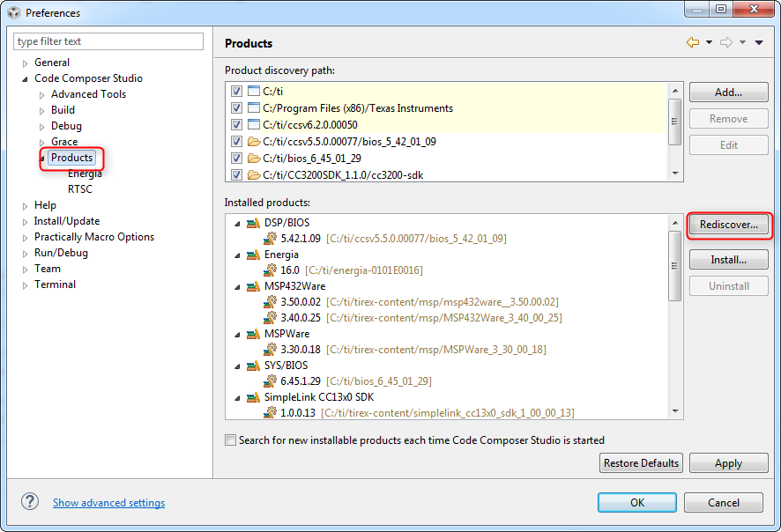Expand the Build tree node
Screen dimensions: 781x532
pyautogui.click(x=41, y=111)
